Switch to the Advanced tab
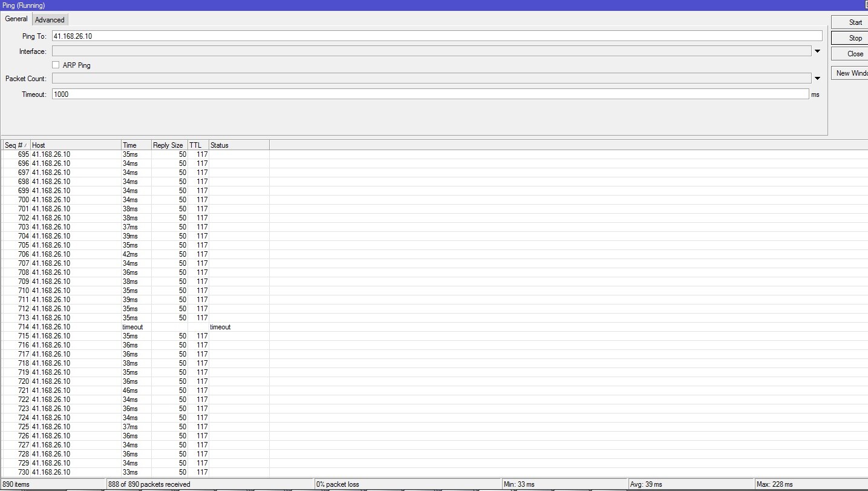 50,19
